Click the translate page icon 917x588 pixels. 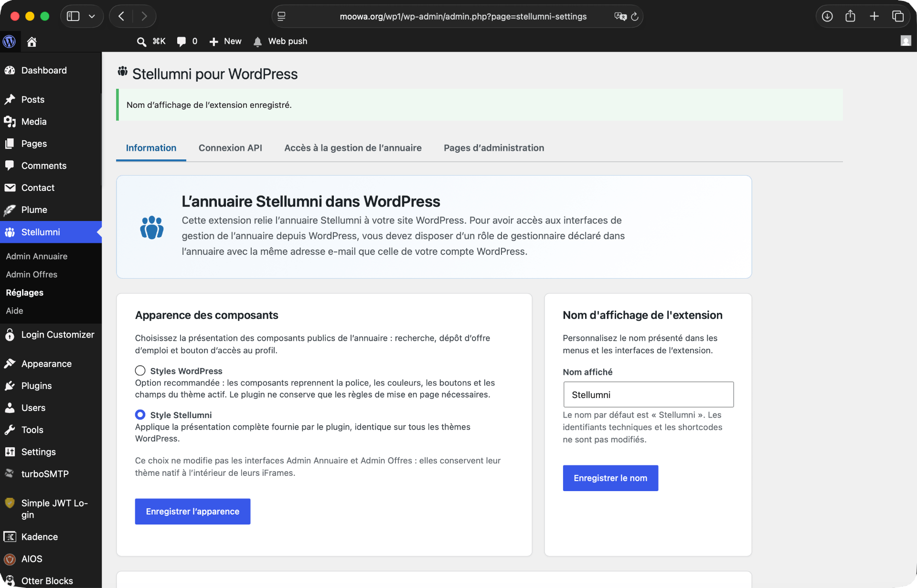coord(620,16)
